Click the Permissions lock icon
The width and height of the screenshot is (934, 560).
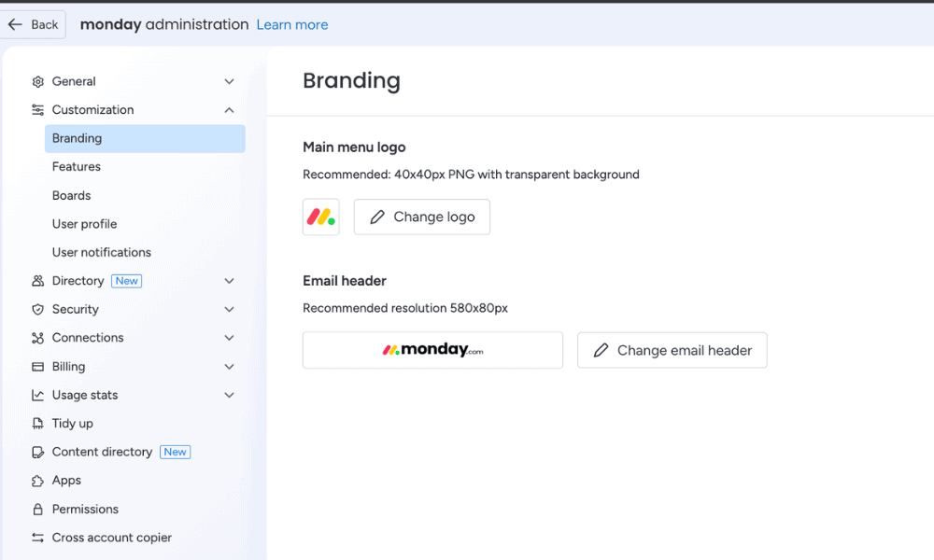click(38, 510)
